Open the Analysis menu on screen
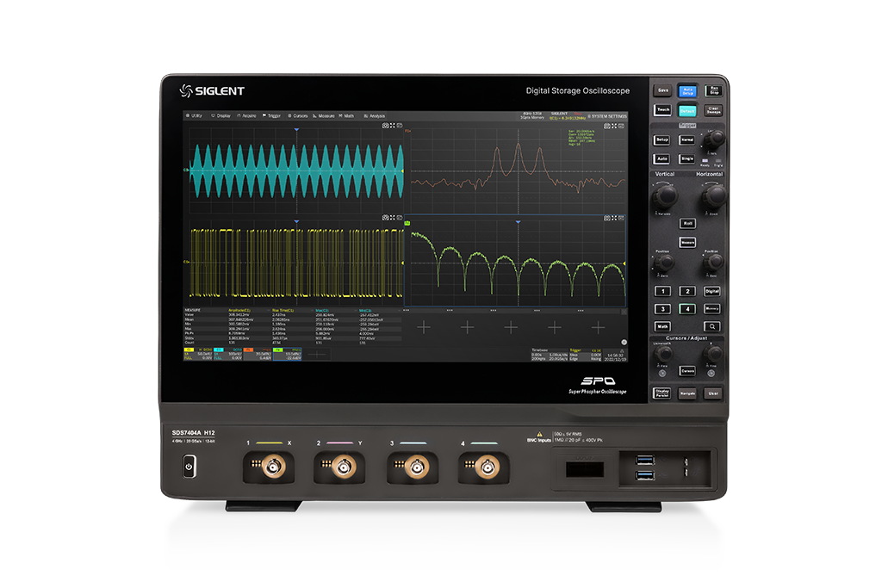This screenshot has width=882, height=588. click(x=375, y=115)
